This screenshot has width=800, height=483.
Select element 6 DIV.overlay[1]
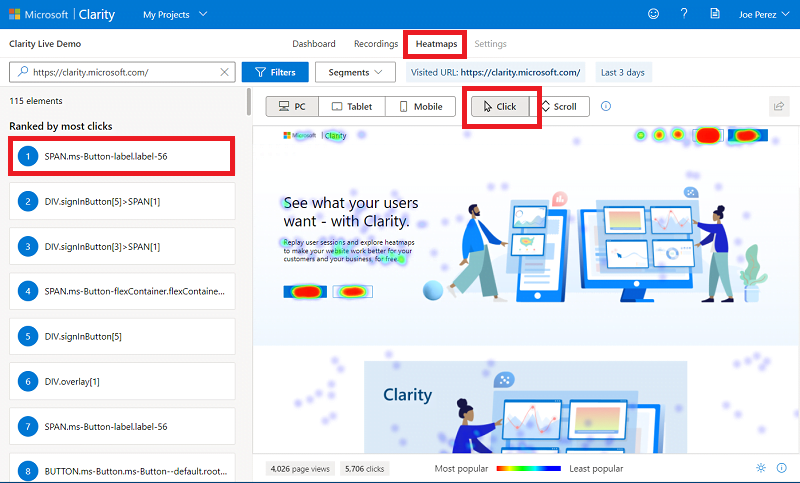click(x=122, y=382)
